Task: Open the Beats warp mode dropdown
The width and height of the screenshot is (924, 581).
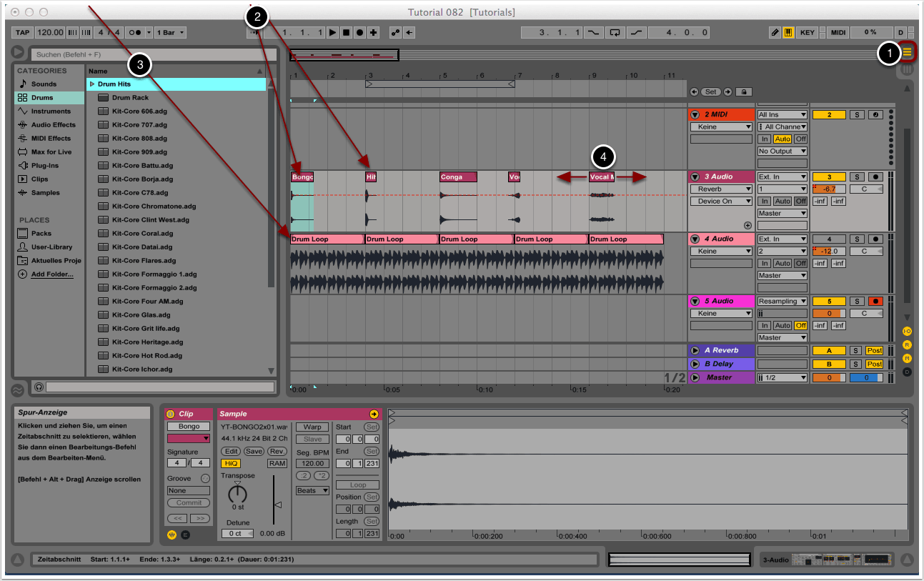Action: [312, 491]
